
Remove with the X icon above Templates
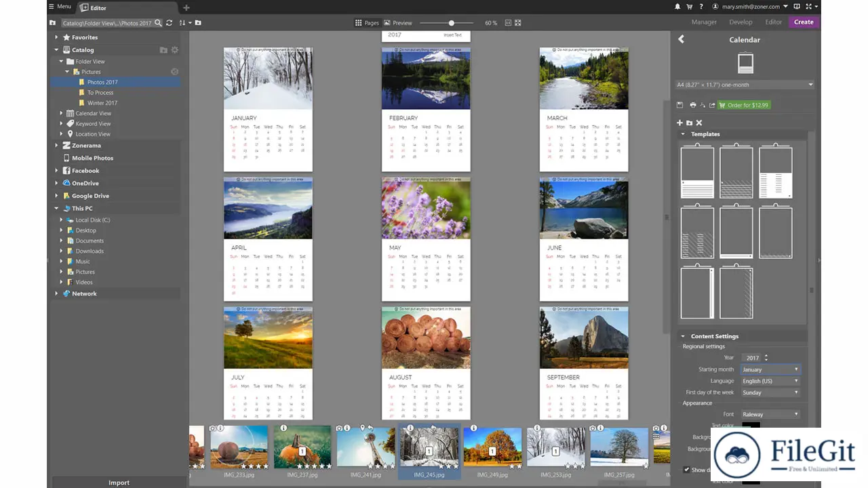coord(699,123)
